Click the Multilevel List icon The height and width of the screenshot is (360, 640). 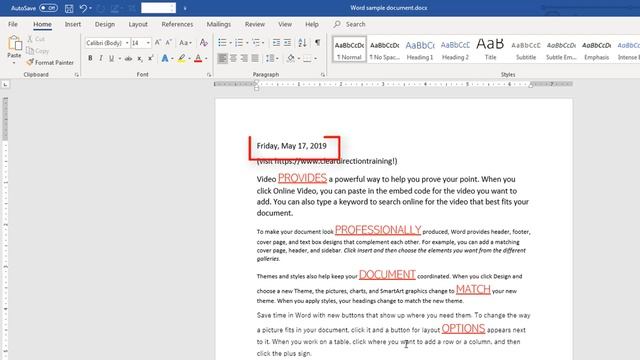click(256, 42)
